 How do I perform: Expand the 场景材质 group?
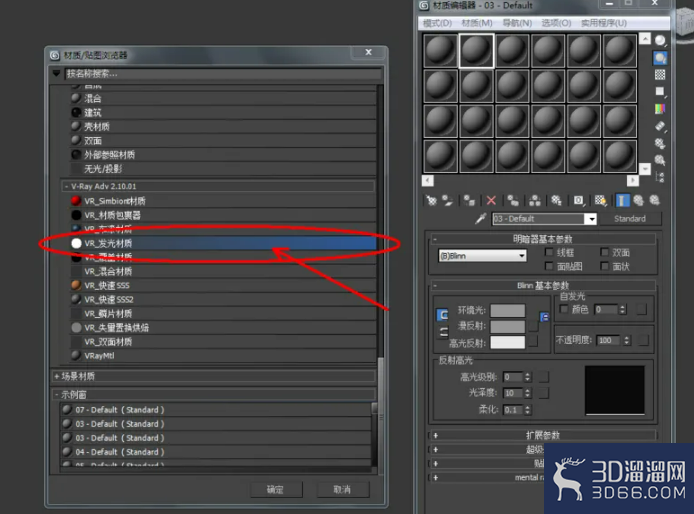click(x=213, y=376)
